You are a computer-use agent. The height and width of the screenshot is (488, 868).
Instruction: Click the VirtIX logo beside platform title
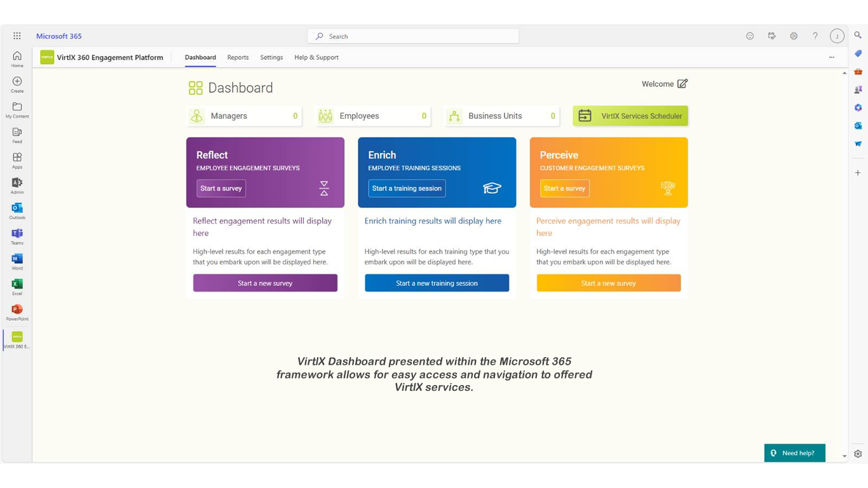coord(47,57)
